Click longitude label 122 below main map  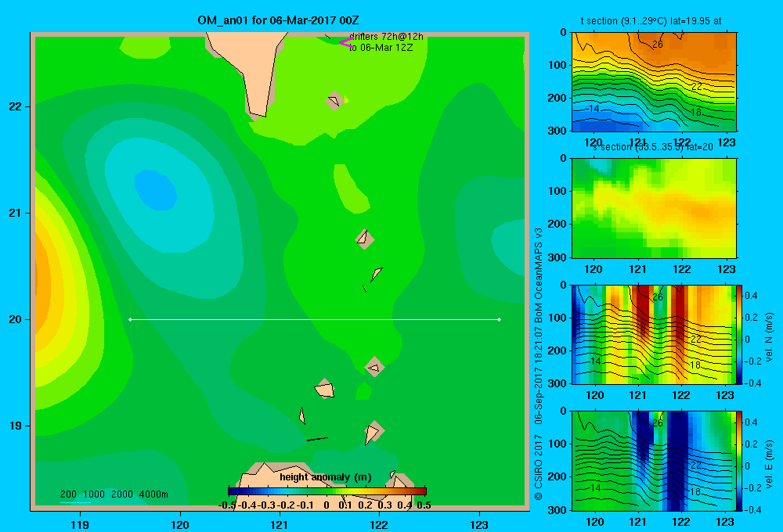379,524
